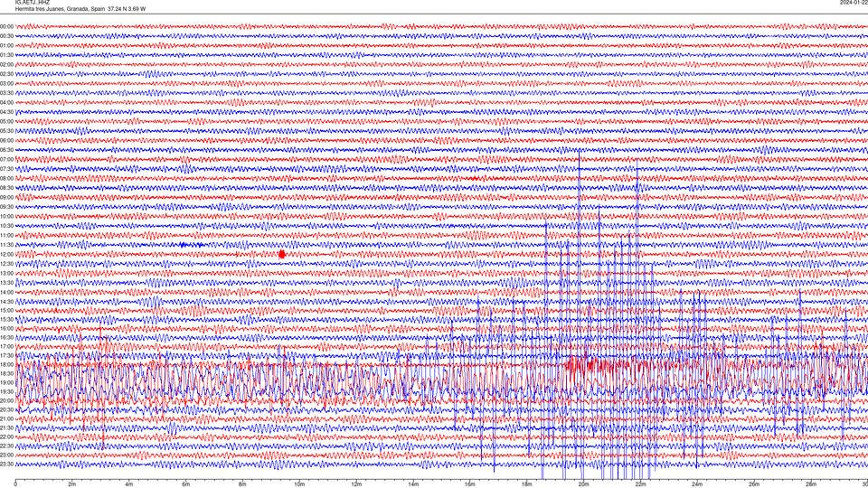
Task: Pick the 13:00 trace label
Action: (x=6, y=273)
